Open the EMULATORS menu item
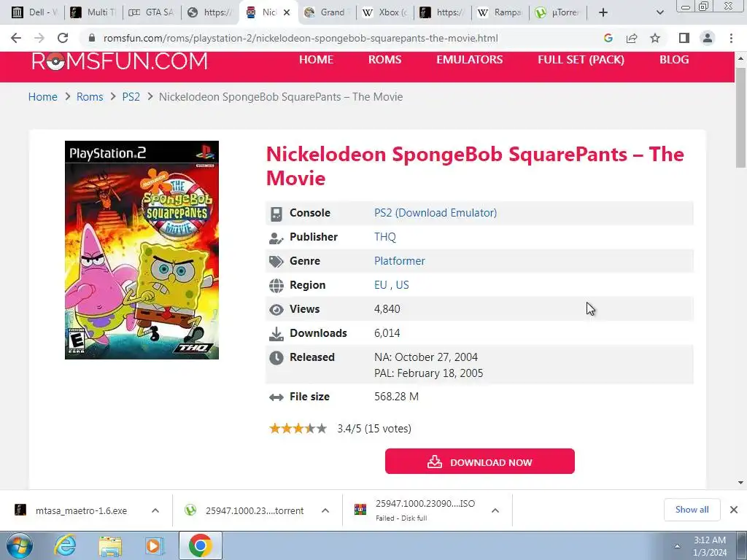 click(x=469, y=60)
